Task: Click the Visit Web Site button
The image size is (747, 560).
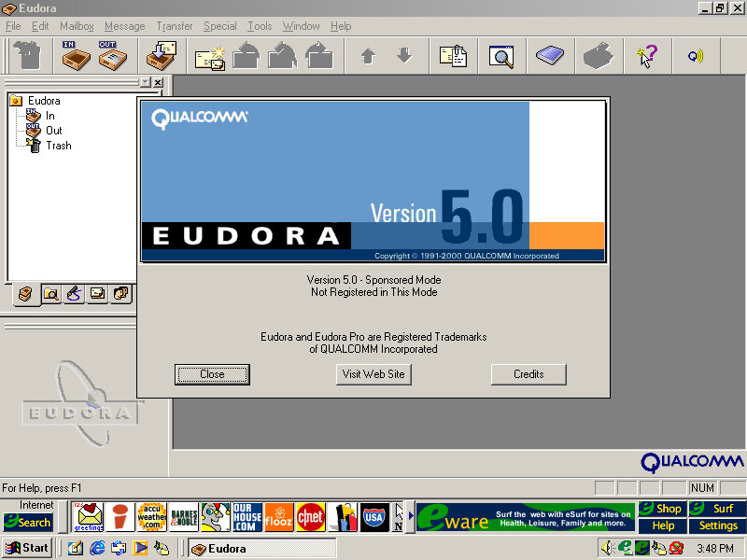Action: [373, 374]
